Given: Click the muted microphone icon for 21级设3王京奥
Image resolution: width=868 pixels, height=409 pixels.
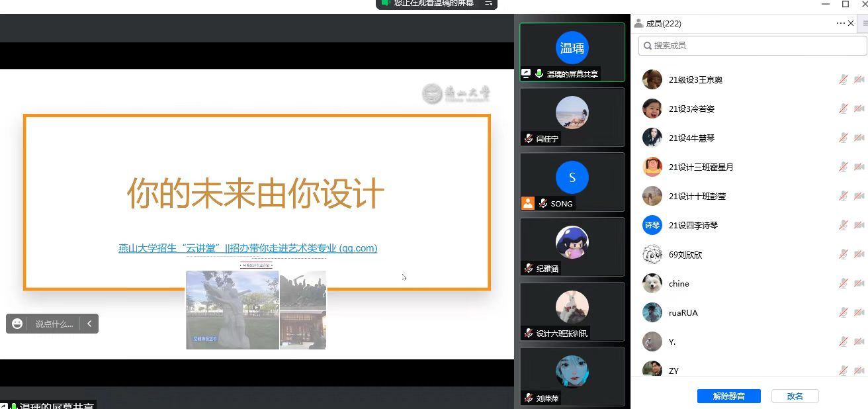Looking at the screenshot, I should tap(843, 79).
